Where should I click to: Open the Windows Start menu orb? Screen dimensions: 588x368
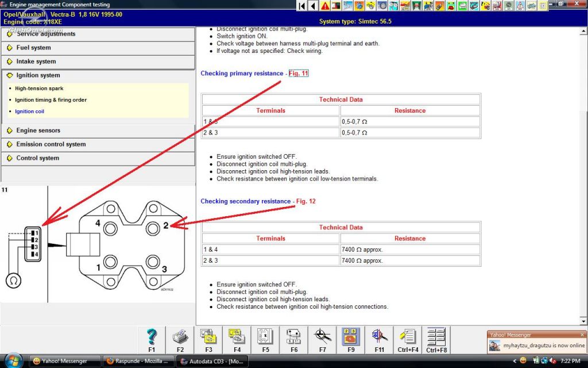14,361
